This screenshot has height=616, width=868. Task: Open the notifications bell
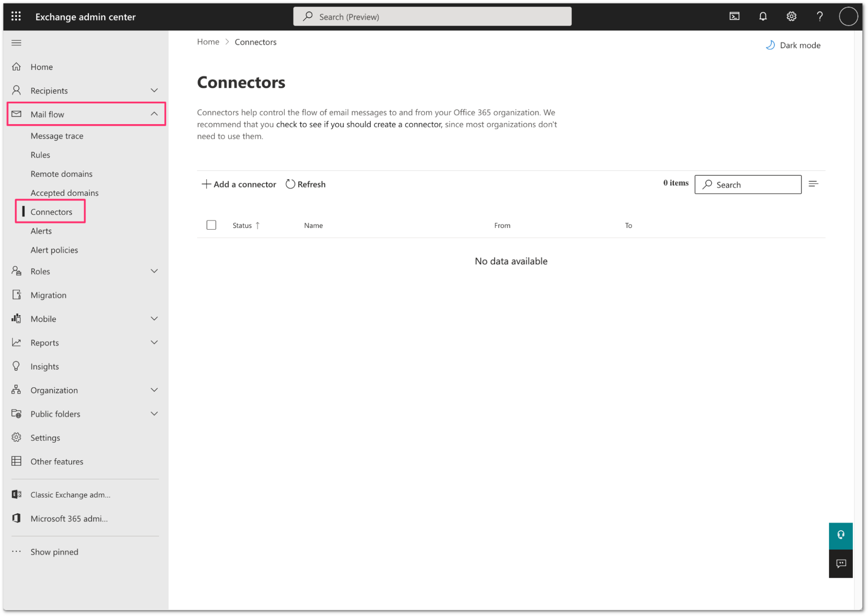point(762,16)
